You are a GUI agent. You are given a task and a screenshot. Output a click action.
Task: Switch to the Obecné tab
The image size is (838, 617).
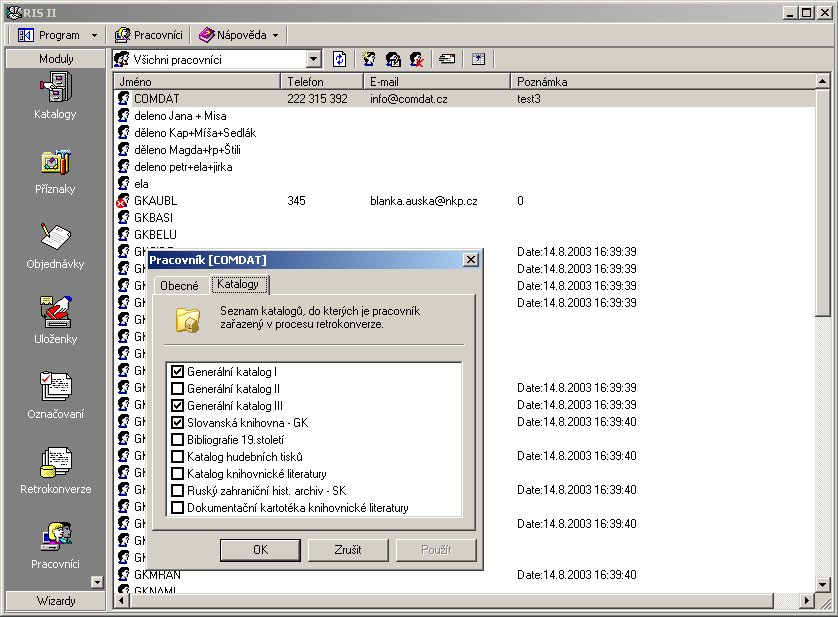pyautogui.click(x=179, y=286)
